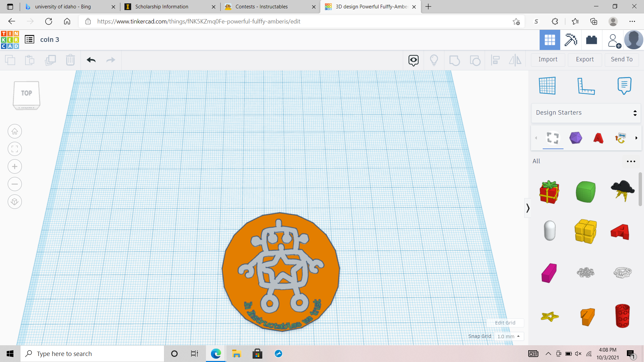644x362 pixels.
Task: Click the Export button
Action: (x=584, y=59)
